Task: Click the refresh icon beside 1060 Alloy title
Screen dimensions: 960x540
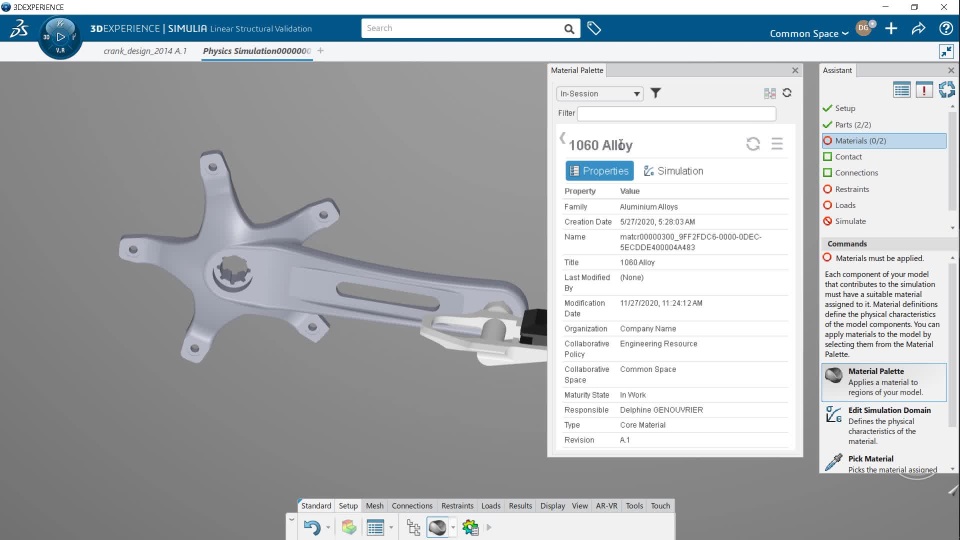Action: [x=753, y=144]
